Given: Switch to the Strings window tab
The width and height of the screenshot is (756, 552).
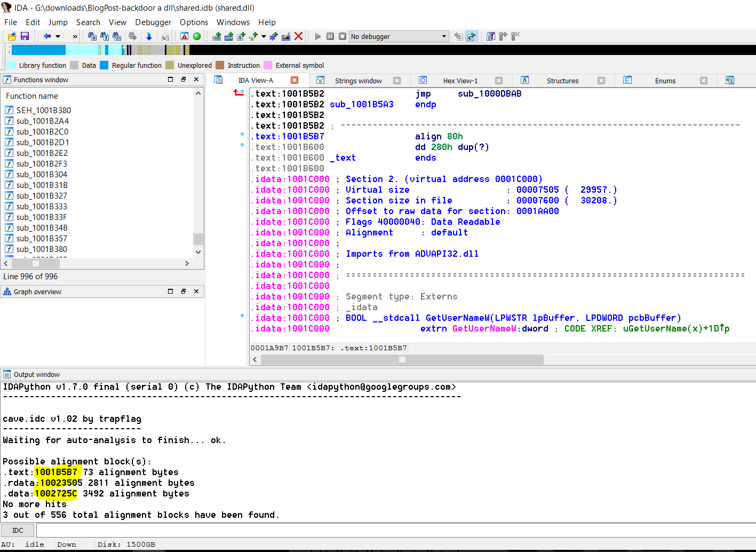Looking at the screenshot, I should pos(358,81).
